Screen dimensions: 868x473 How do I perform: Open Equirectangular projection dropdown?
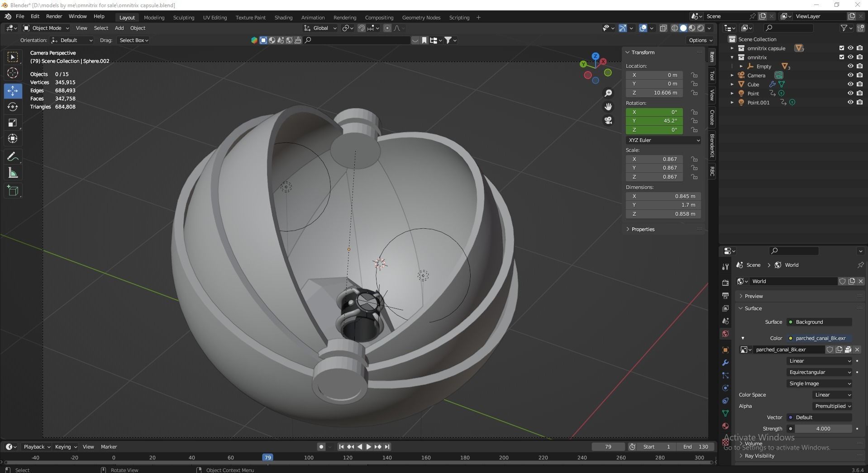820,372
